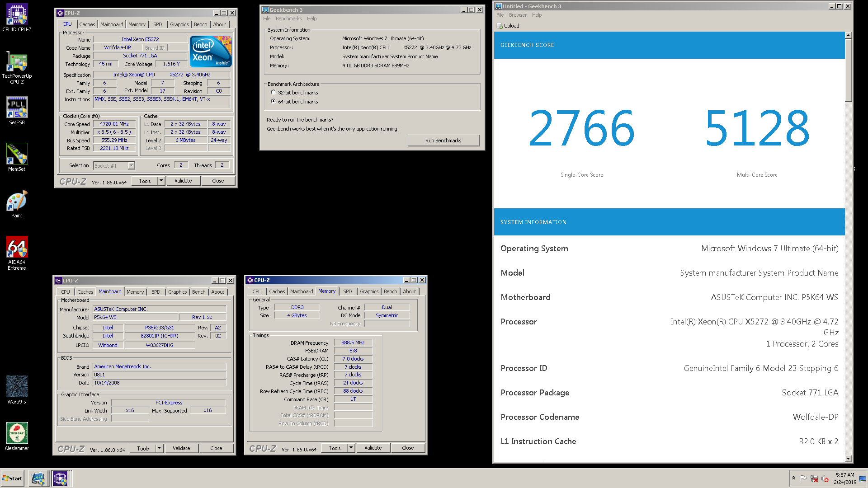
Task: Click Geekbench taskbar button
Action: point(38,478)
